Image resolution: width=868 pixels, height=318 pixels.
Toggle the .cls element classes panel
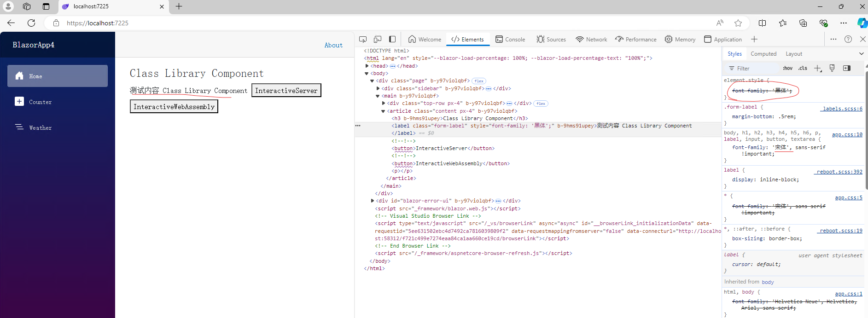point(803,69)
